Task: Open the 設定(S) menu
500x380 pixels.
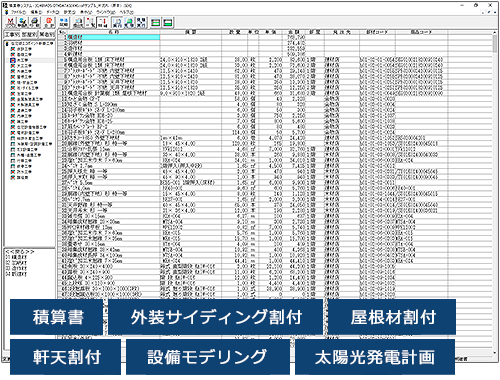Action: pyautogui.click(x=70, y=12)
